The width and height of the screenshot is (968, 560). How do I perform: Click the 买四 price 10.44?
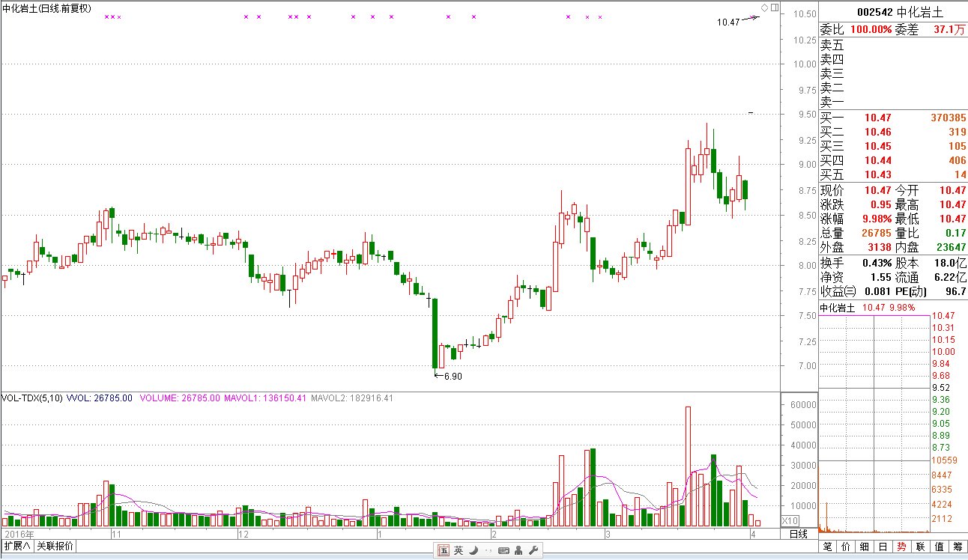tap(878, 160)
